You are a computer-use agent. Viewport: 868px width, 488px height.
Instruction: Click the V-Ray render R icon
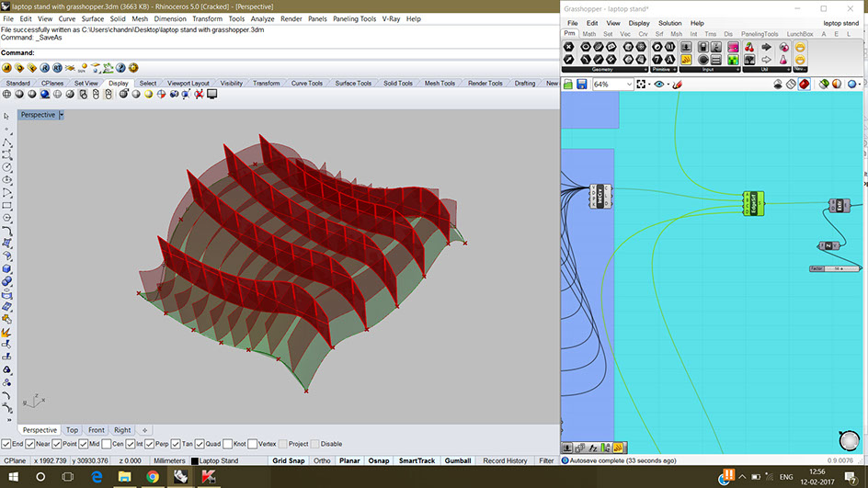[45, 68]
